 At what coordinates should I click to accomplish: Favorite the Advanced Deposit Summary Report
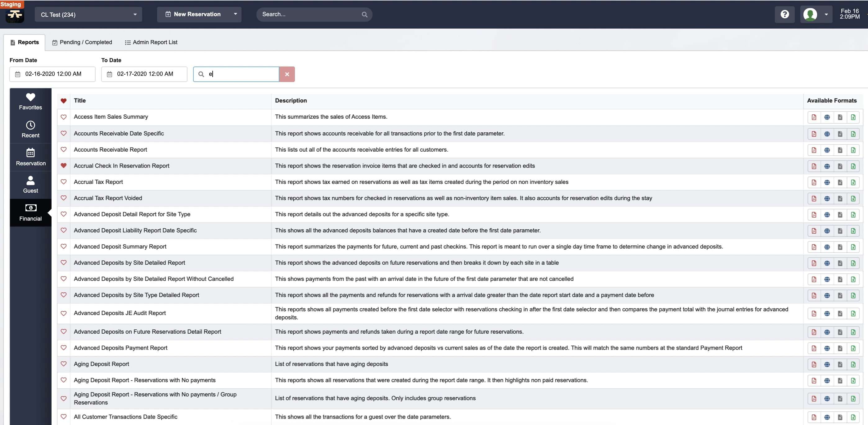pos(64,247)
